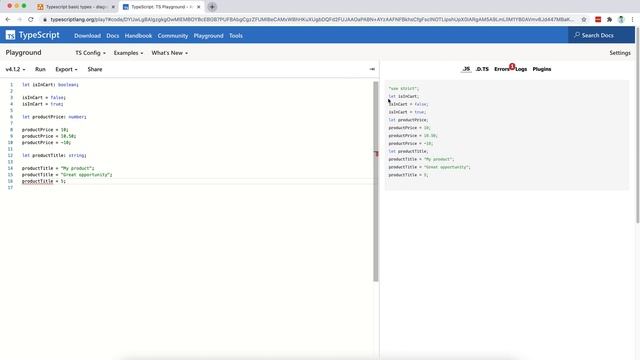Close the 'Typescript basic types' tab

point(113,7)
